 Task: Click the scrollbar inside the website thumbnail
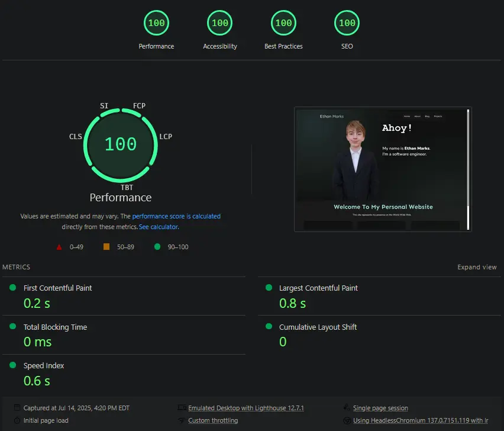click(468, 169)
